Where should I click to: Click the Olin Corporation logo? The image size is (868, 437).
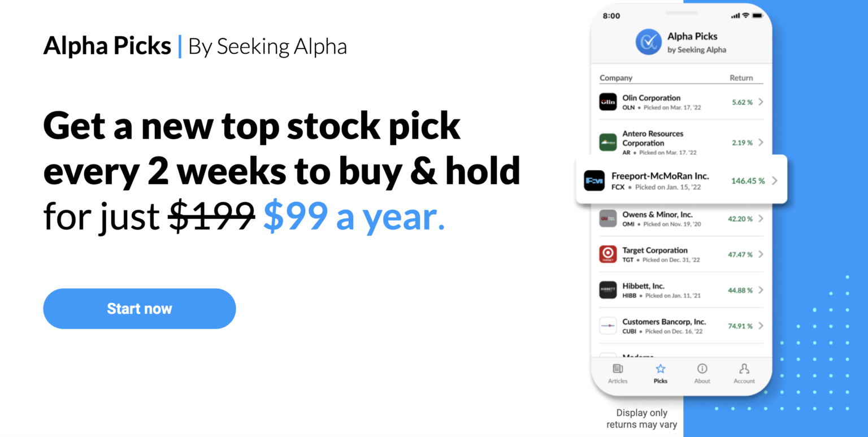pyautogui.click(x=608, y=102)
